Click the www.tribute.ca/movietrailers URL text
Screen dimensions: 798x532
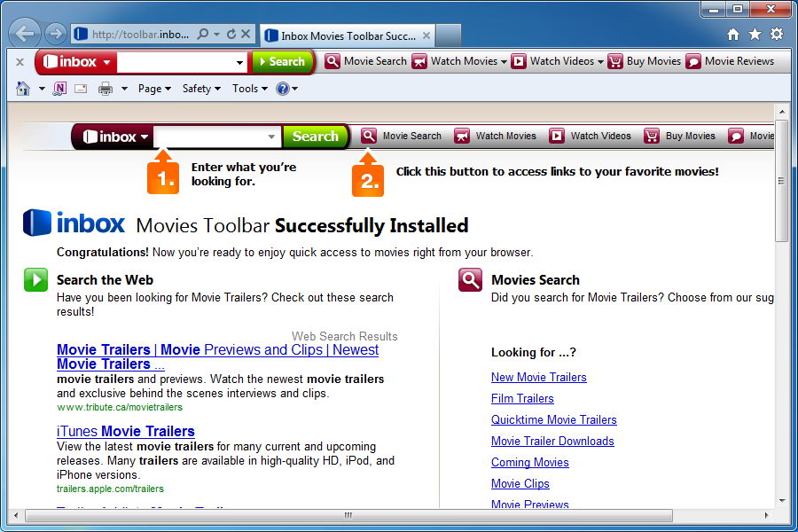pos(120,407)
